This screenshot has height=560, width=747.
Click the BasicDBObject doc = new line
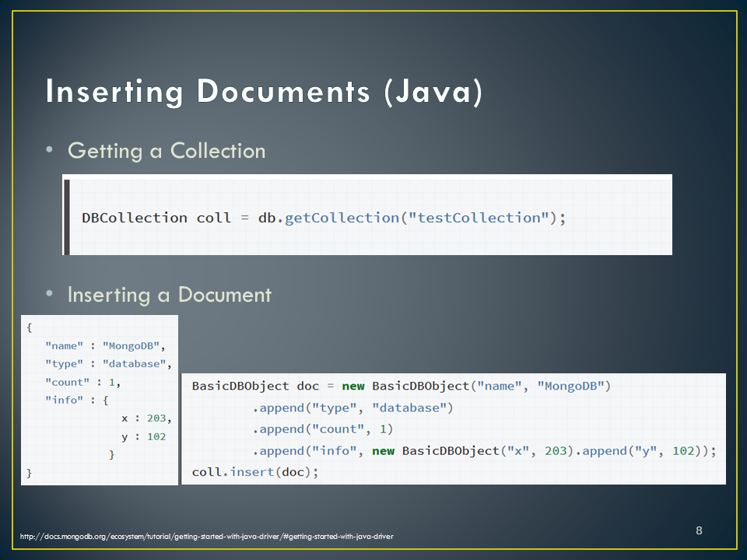(402, 386)
